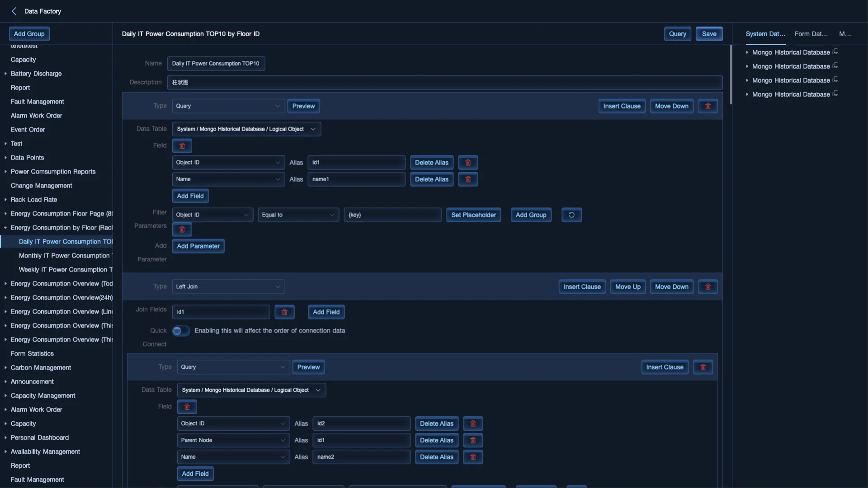Delete the Left Join clause
Image resolution: width=868 pixels, height=488 pixels.
point(708,286)
